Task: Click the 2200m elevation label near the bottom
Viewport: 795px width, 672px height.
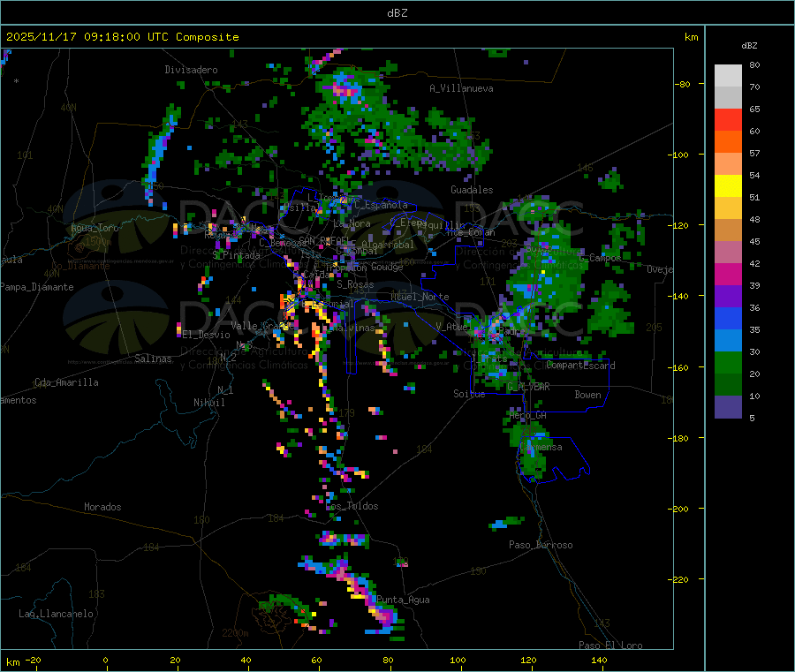Action: pos(236,633)
